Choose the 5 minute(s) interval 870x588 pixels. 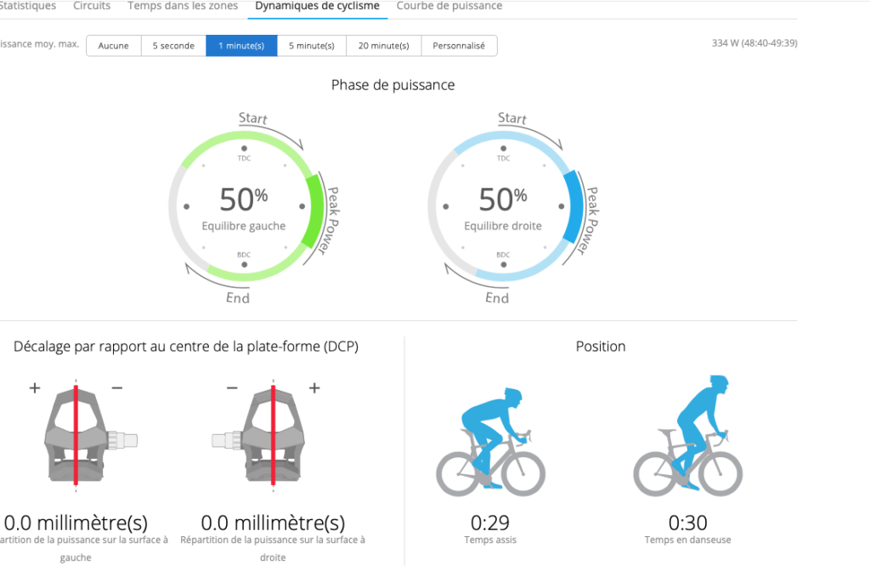(312, 46)
